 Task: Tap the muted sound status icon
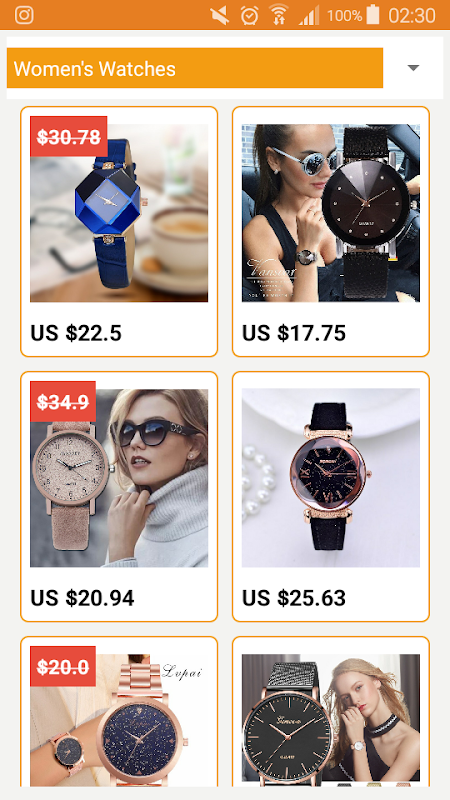coord(220,15)
